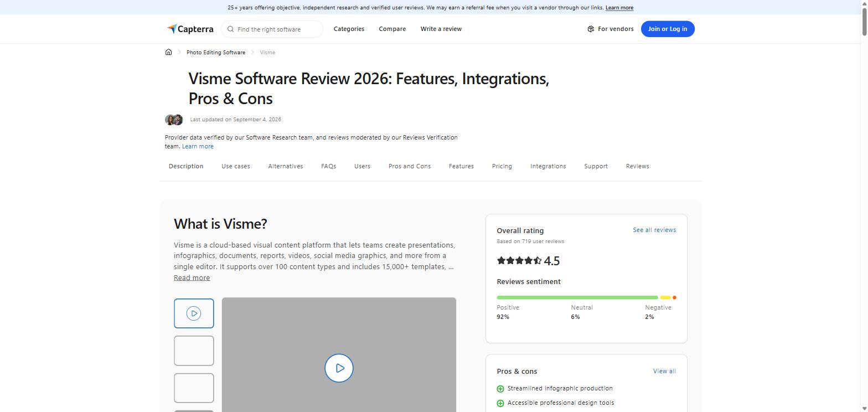
Task: Click the red negative sentiment dot
Action: [674, 297]
